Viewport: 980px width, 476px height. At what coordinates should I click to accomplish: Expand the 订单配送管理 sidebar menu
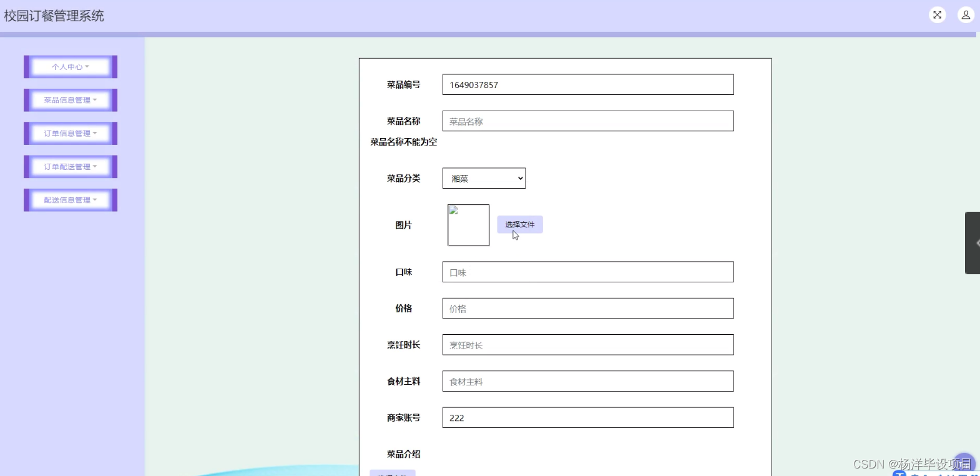(71, 167)
